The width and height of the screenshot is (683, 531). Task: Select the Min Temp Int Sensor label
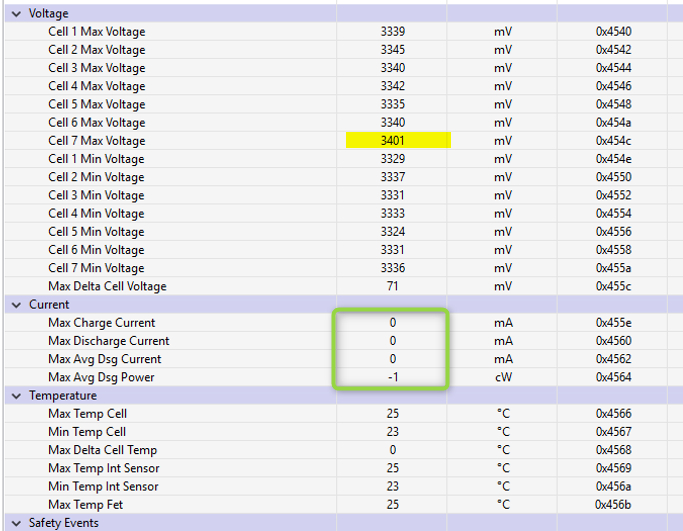(x=103, y=487)
